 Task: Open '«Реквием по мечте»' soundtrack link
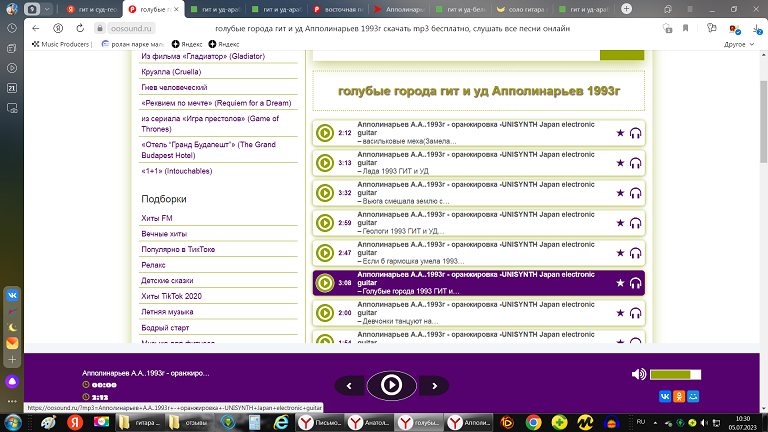pos(216,103)
